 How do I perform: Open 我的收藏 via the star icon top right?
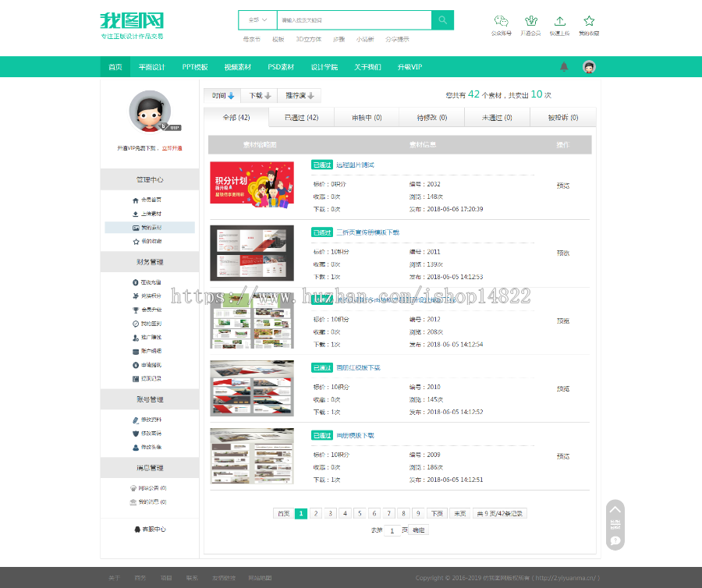[x=589, y=23]
